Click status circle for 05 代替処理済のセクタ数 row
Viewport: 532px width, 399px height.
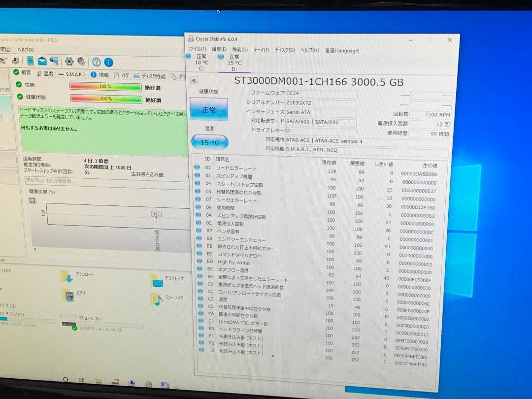pyautogui.click(x=198, y=191)
